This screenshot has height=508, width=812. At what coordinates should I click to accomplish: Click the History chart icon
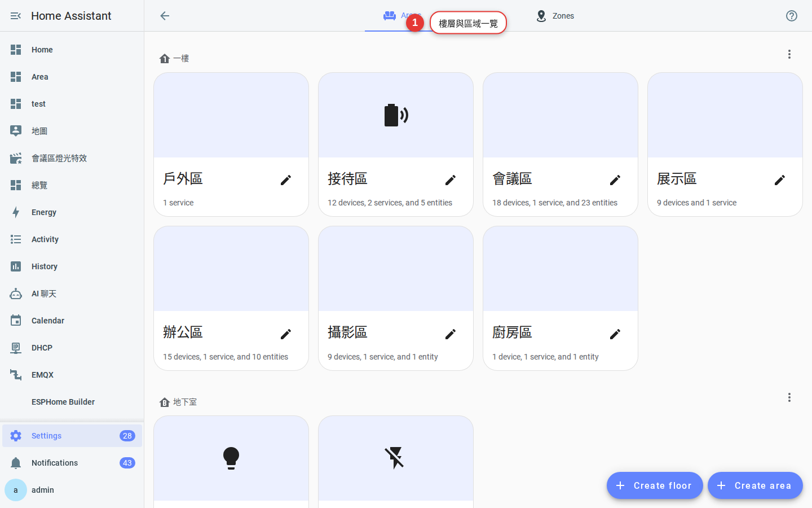(x=16, y=266)
